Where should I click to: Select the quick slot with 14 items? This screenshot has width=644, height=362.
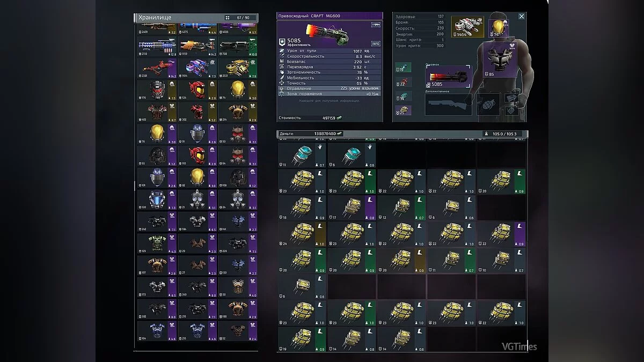click(403, 96)
